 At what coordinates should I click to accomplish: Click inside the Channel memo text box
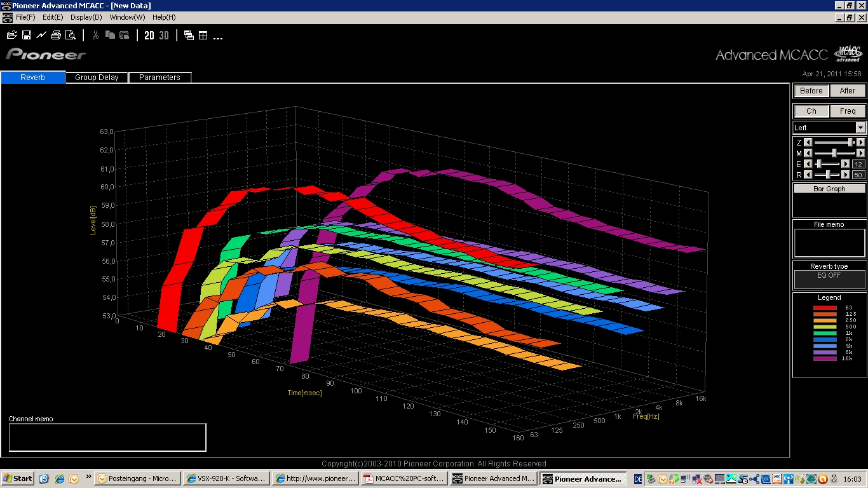pos(107,437)
